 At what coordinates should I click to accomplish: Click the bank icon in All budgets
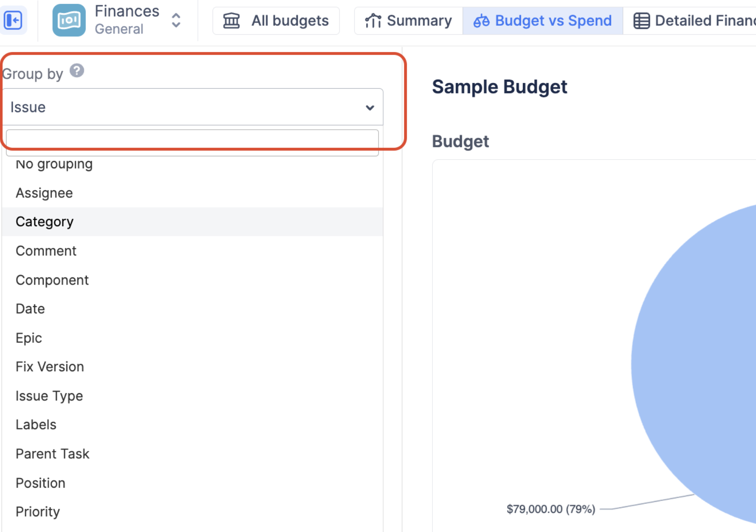232,20
